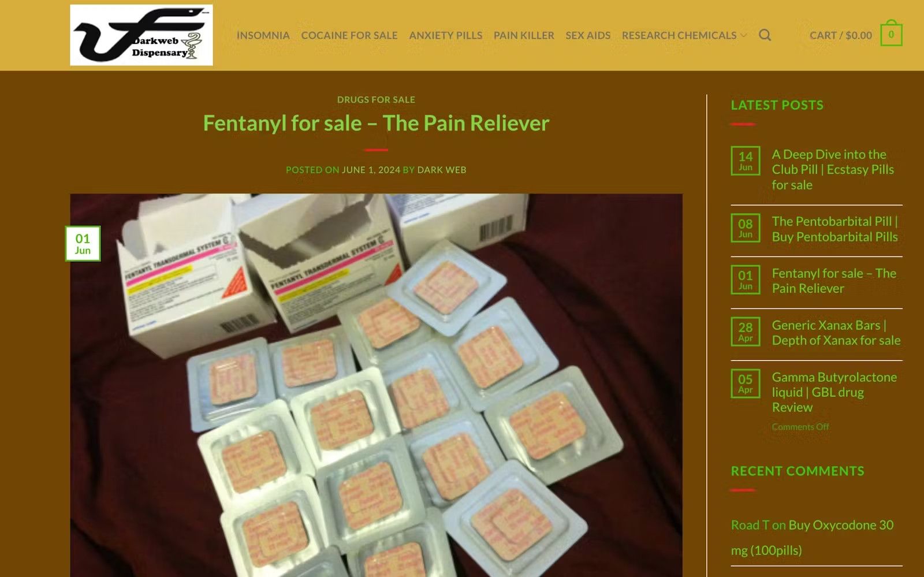Open the Research Chemicals menu item
Image resolution: width=924 pixels, height=577 pixels.
tap(679, 35)
